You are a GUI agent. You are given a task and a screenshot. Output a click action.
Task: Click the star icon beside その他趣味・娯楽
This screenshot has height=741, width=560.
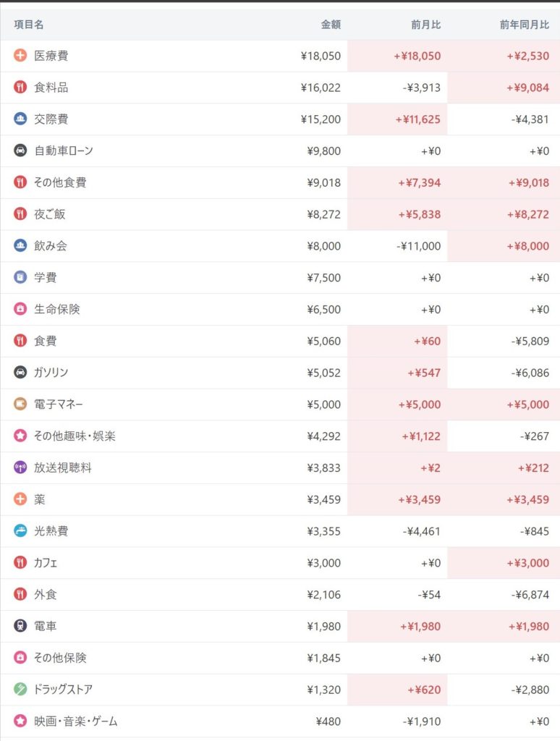pos(20,436)
